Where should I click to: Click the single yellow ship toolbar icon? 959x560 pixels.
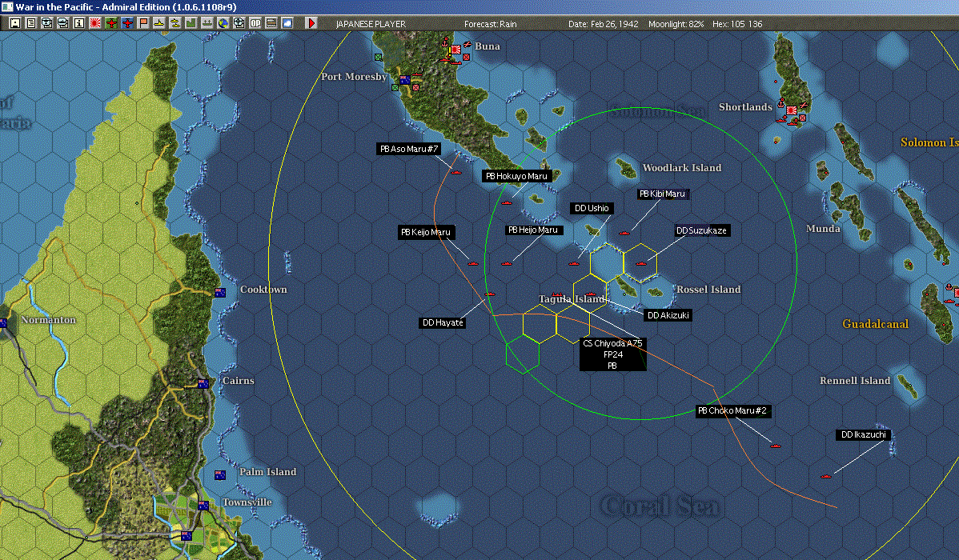[159, 23]
